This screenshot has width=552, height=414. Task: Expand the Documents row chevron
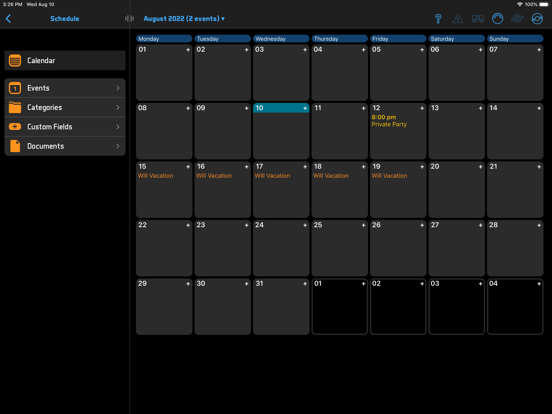[x=118, y=146]
